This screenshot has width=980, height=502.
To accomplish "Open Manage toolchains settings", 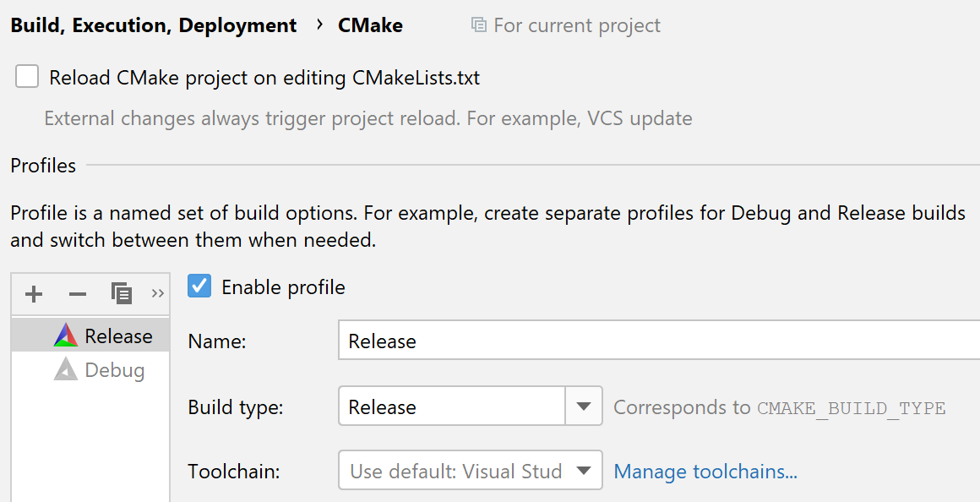I will click(x=705, y=472).
